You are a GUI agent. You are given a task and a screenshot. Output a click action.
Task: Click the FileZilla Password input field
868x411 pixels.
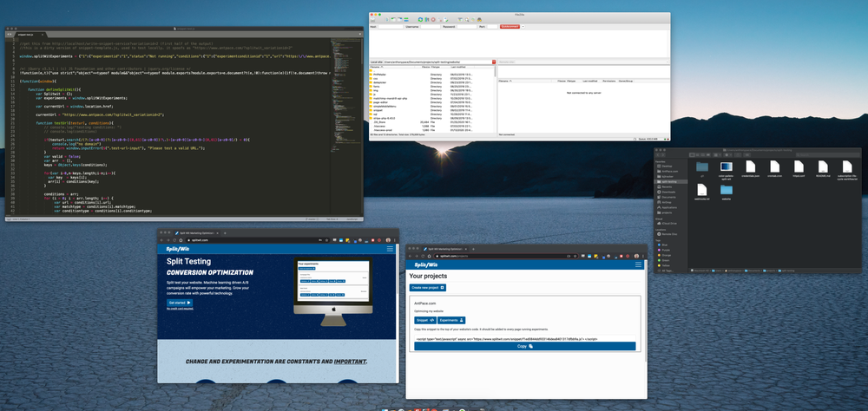click(x=467, y=27)
